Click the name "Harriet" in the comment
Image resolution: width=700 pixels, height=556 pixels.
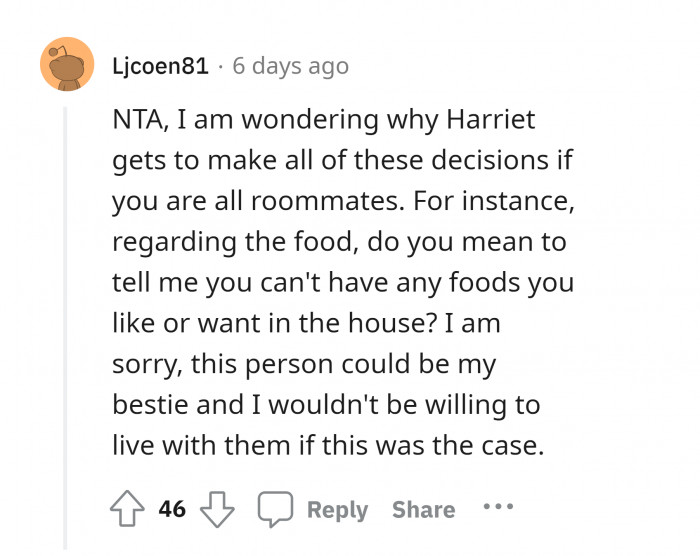click(486, 122)
